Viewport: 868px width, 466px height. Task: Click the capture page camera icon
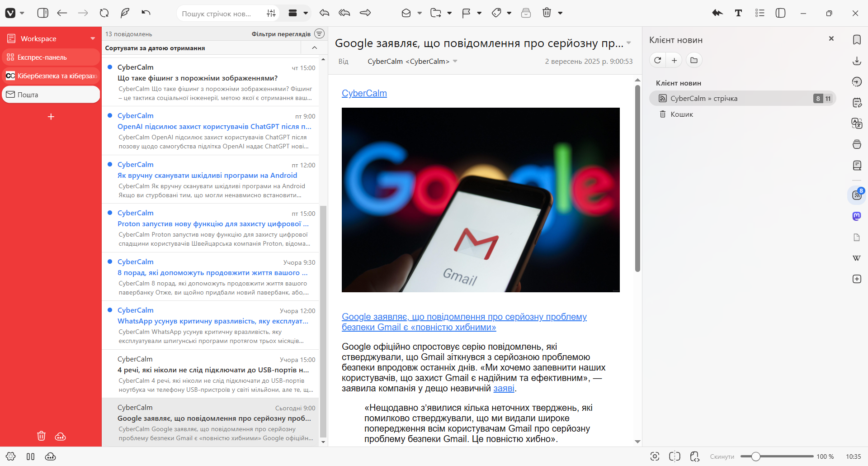(655, 456)
